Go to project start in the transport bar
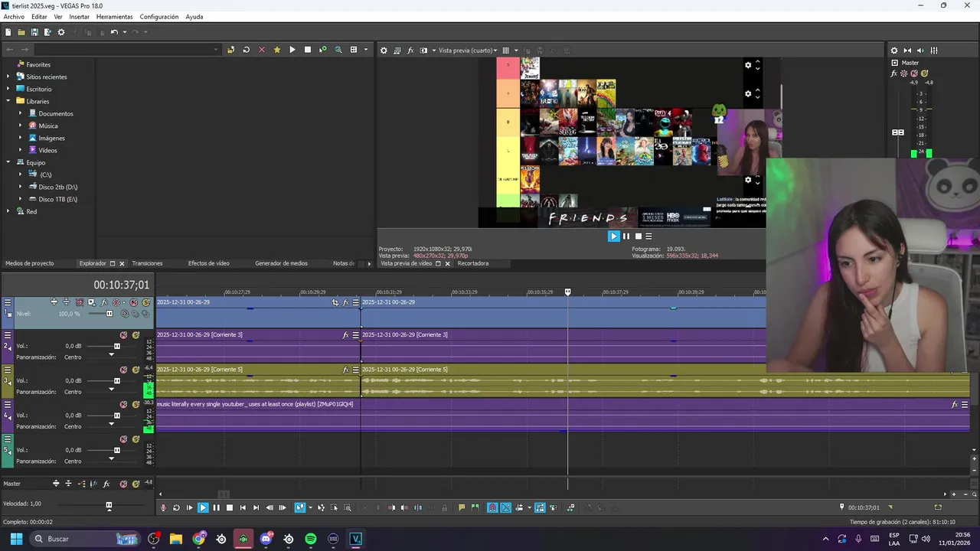This screenshot has width=980, height=551. 243,508
